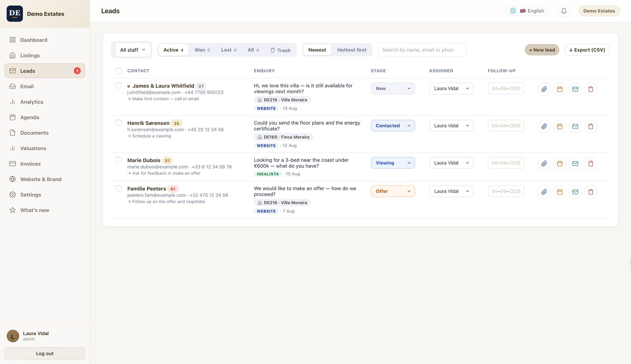
Task: Change assignee for Henrik Sørensen
Action: point(451,126)
